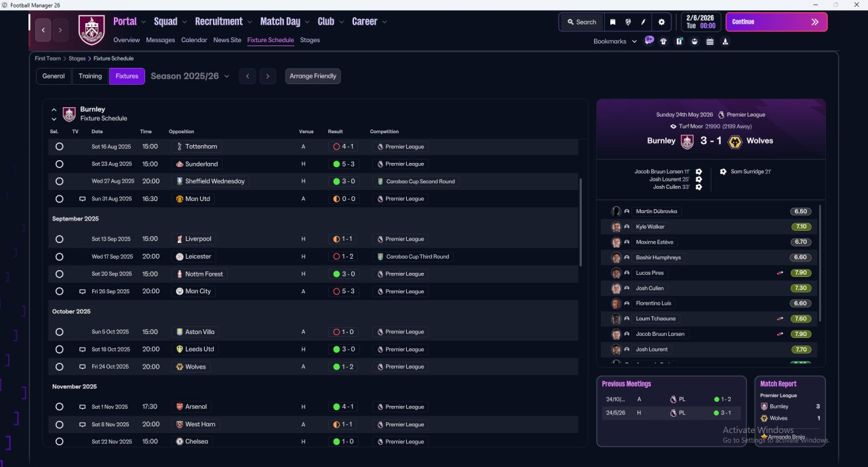Click the Continue button

tap(776, 22)
